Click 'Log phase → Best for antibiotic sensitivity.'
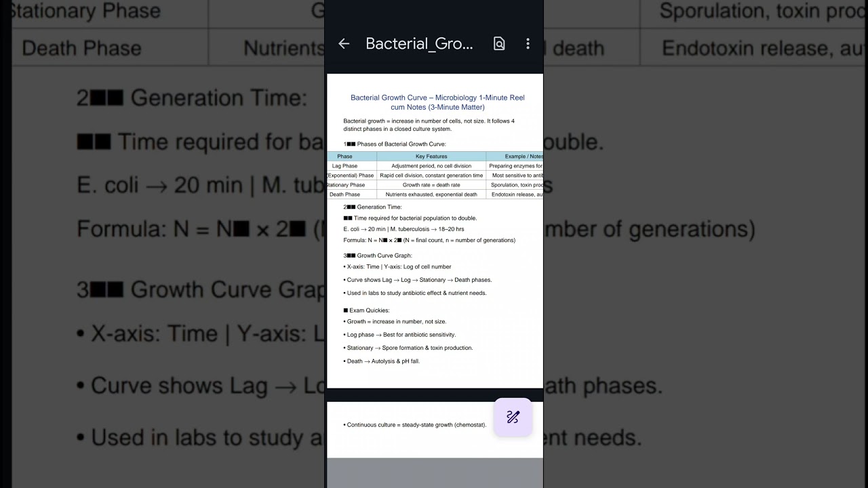The width and height of the screenshot is (868, 488). (399, 335)
